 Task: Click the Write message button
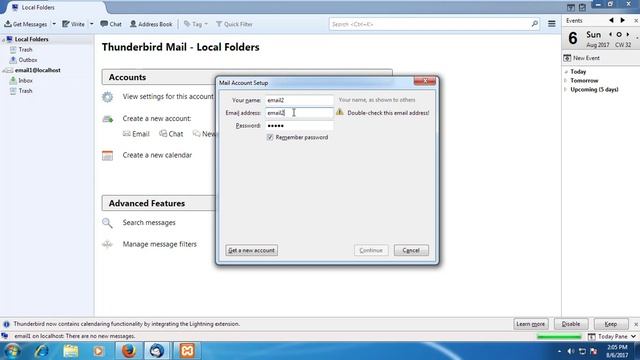click(73, 24)
